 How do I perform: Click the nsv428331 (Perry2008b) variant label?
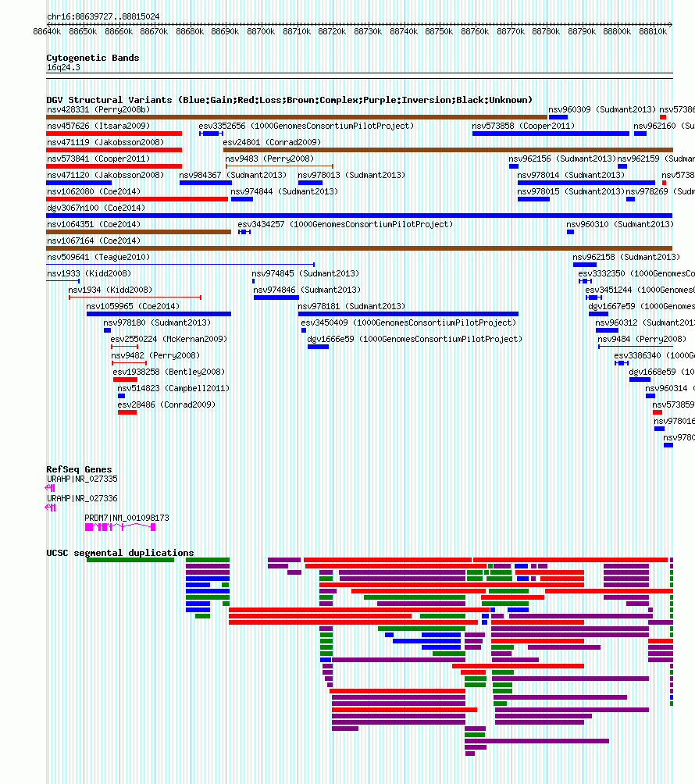(x=98, y=109)
